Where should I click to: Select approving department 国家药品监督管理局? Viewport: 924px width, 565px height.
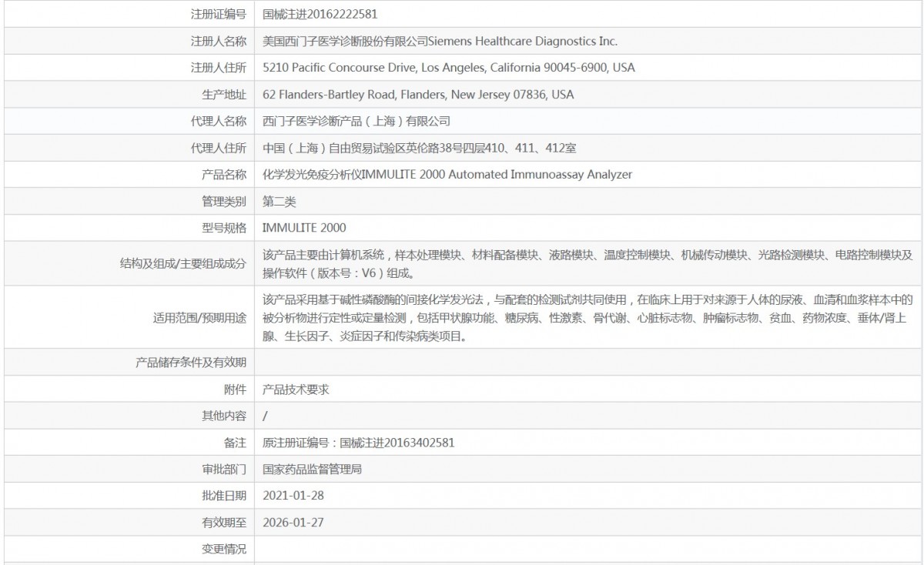click(313, 469)
